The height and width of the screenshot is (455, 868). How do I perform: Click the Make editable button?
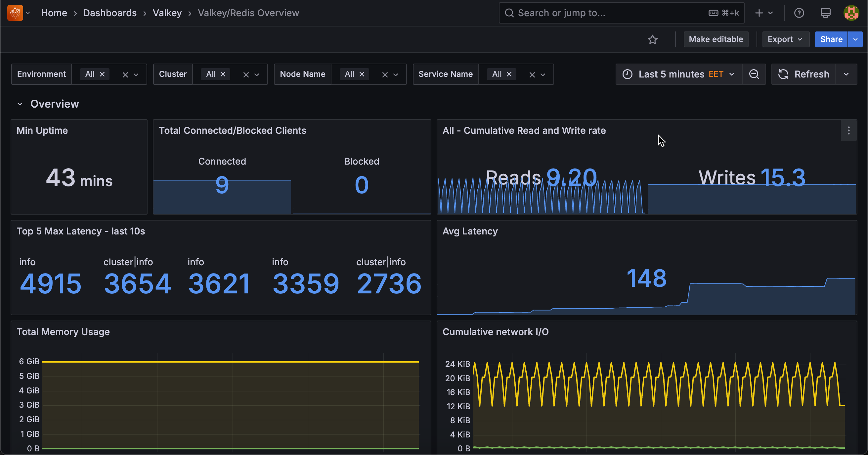click(x=716, y=39)
